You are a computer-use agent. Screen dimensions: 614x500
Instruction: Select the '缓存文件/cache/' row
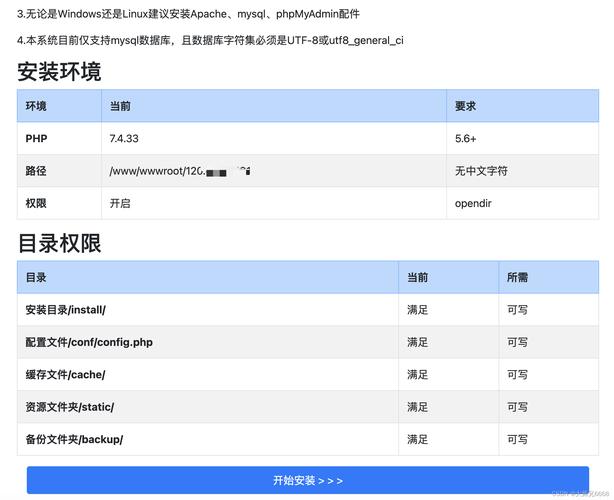click(x=308, y=375)
